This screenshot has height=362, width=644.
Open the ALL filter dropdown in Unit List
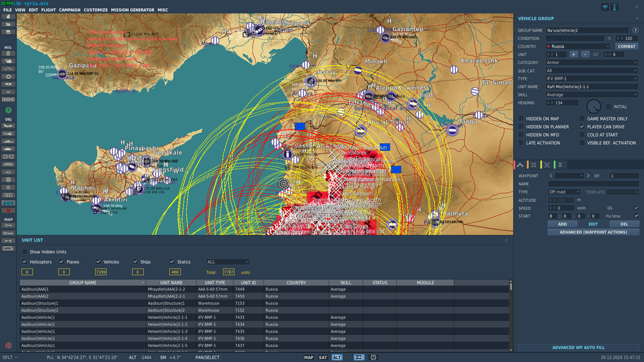tap(227, 262)
